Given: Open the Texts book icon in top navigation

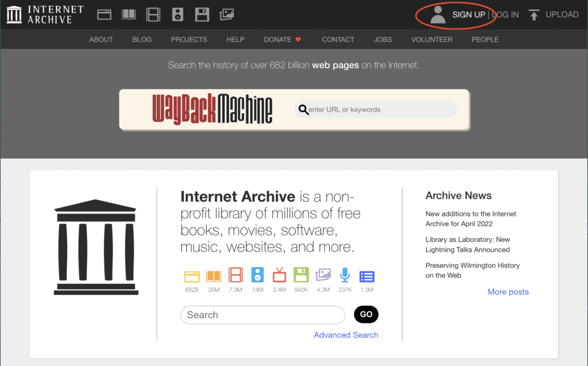Looking at the screenshot, I should 129,14.
